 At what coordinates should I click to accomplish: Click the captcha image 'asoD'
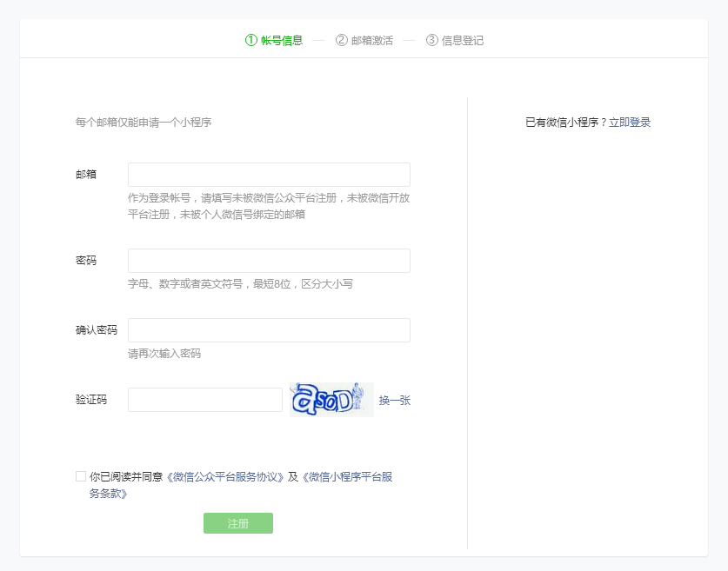tap(331, 400)
